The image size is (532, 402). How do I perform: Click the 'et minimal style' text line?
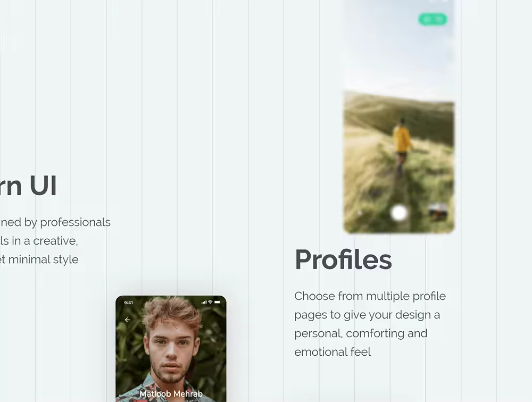click(x=39, y=259)
